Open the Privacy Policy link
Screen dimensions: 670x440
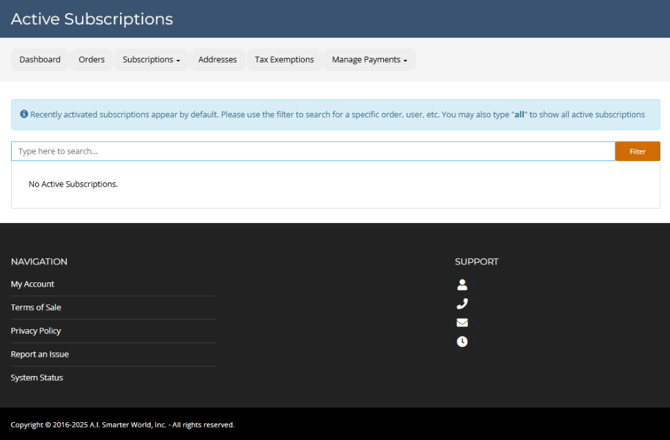tap(36, 331)
